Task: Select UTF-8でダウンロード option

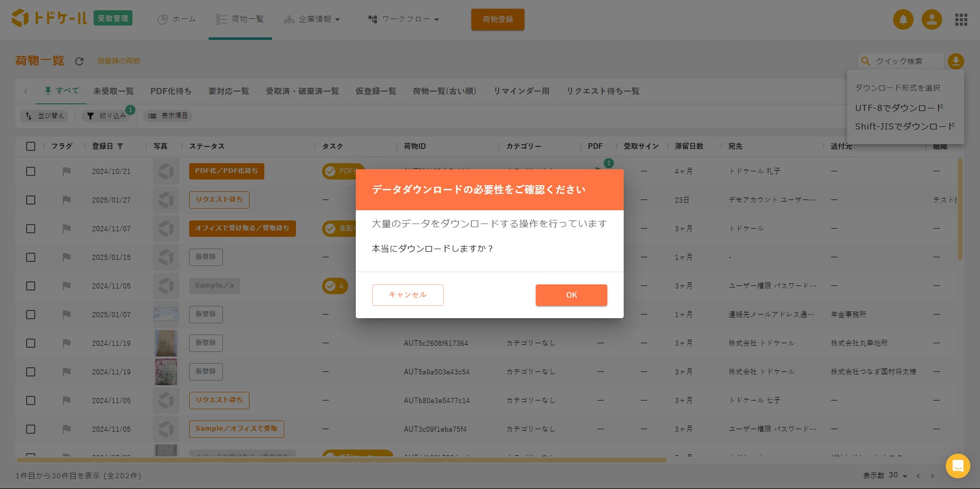Action: (x=899, y=108)
